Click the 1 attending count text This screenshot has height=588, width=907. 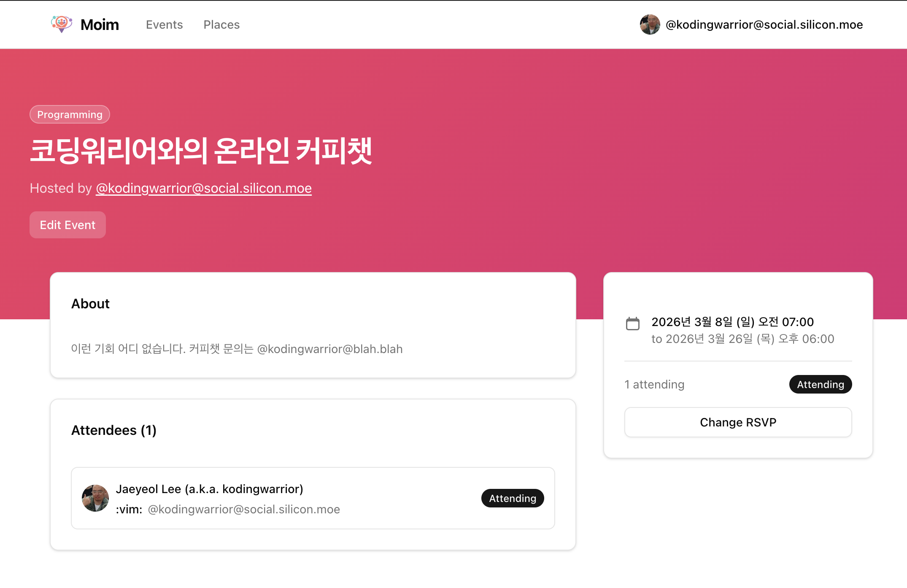[x=654, y=384]
